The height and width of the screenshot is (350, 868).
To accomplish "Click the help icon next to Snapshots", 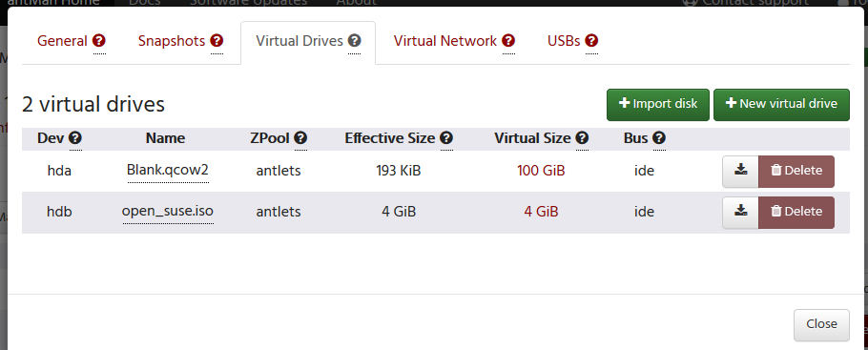I will (x=217, y=41).
